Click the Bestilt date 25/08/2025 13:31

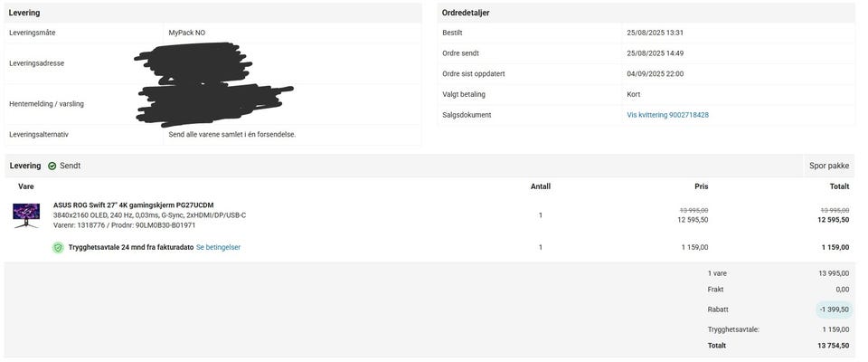point(655,33)
